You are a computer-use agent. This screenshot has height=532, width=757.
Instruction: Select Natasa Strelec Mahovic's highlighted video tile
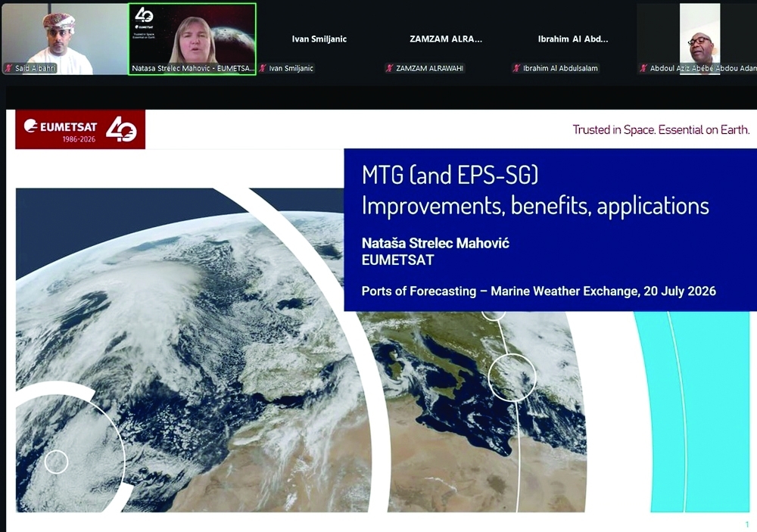coord(192,39)
